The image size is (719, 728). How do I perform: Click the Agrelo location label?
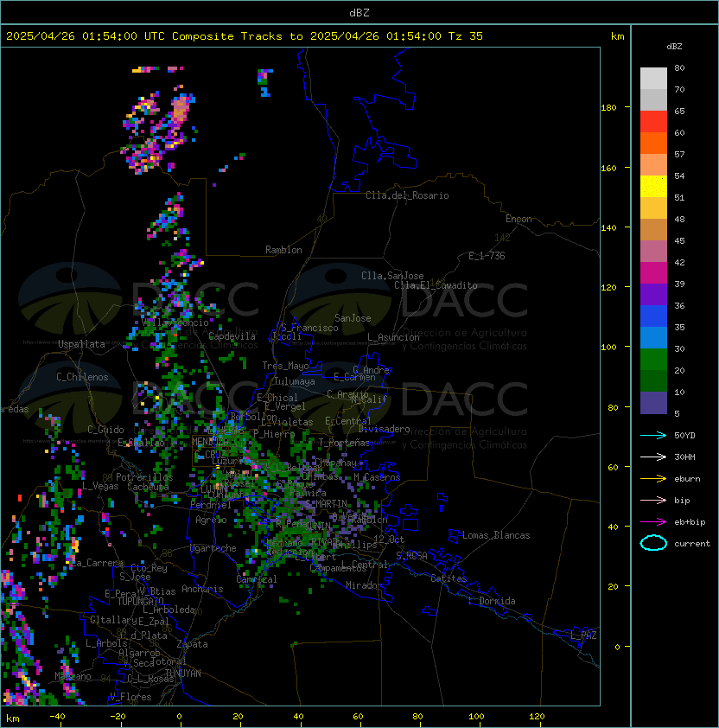pos(211,520)
